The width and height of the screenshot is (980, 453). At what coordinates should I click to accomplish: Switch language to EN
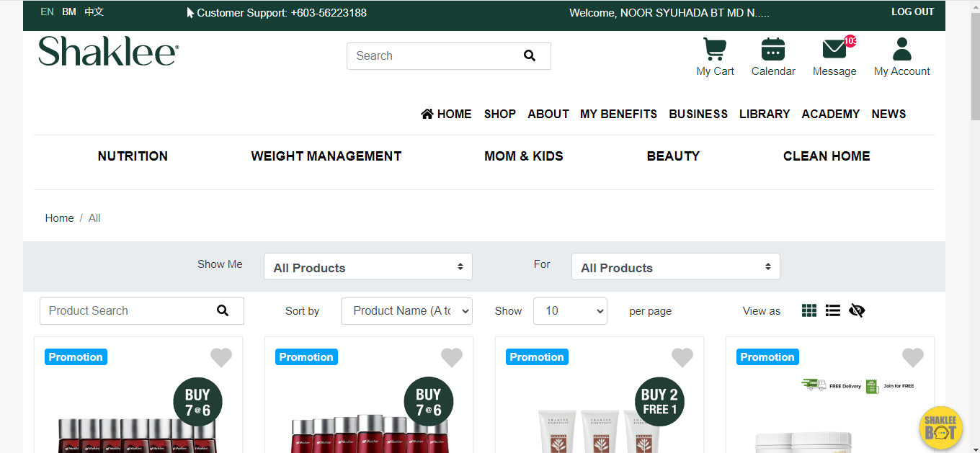point(47,12)
